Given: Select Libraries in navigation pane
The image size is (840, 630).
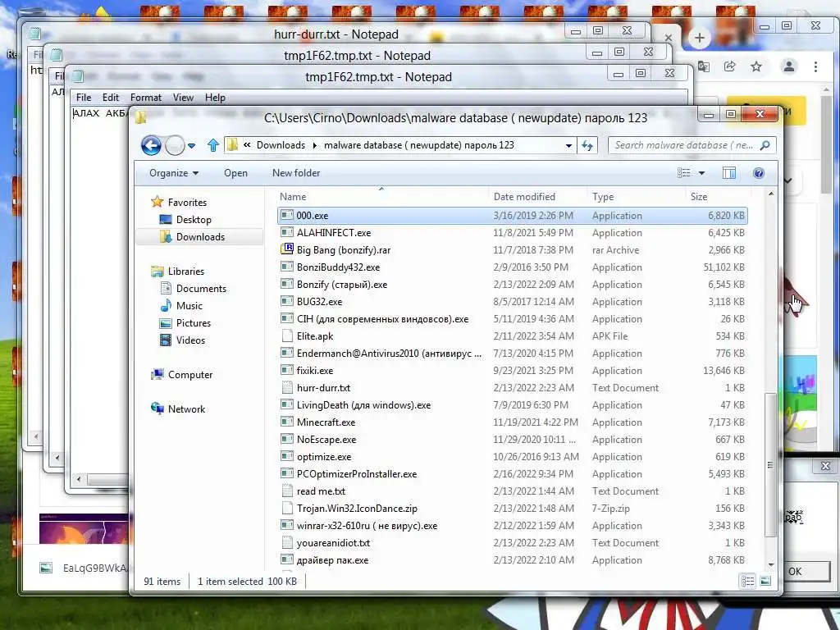Looking at the screenshot, I should click(x=177, y=271).
